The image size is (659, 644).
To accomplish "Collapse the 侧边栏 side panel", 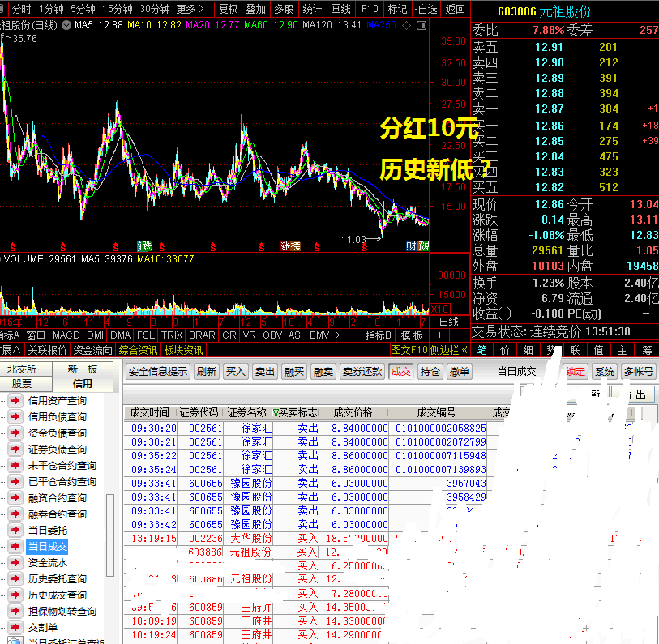I will click(449, 350).
